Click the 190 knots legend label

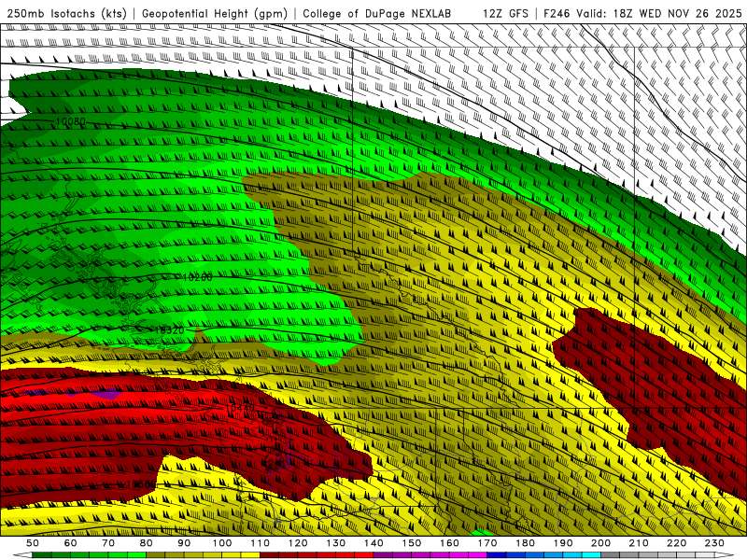pyautogui.click(x=563, y=543)
